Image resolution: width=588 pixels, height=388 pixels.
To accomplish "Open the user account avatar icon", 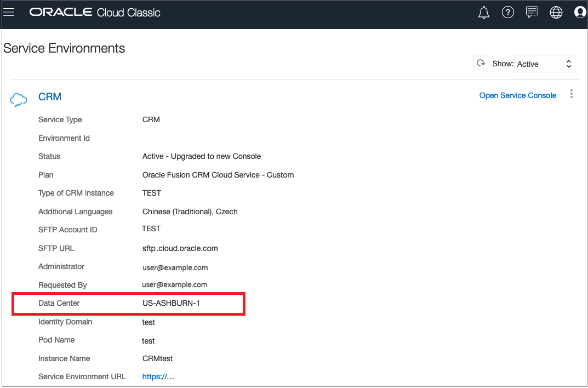I will [580, 12].
